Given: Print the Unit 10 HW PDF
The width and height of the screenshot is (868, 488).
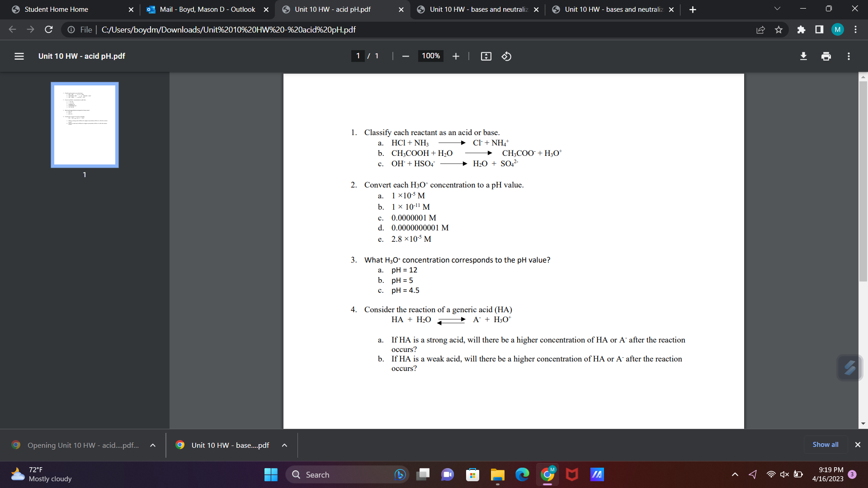Looking at the screenshot, I should (826, 56).
